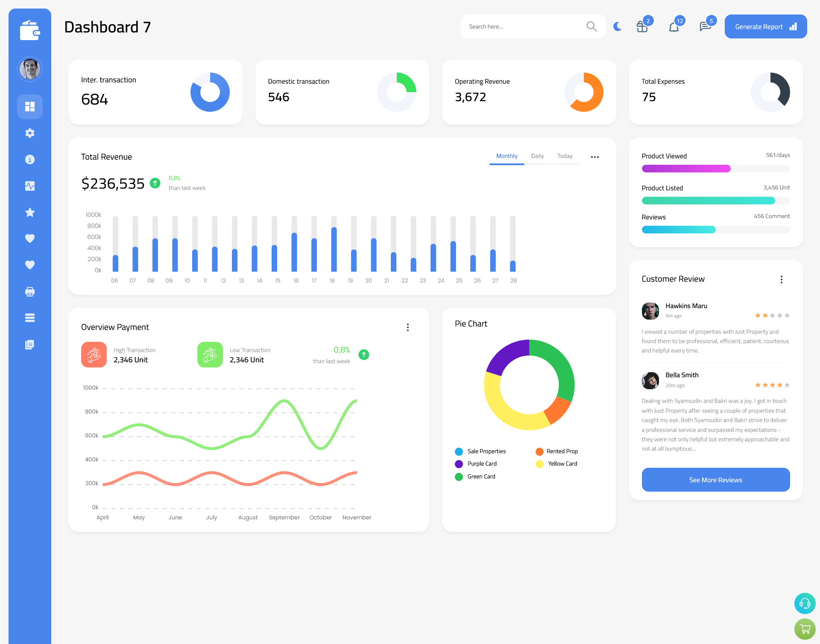Click the search input field
The image size is (820, 644).
(523, 26)
